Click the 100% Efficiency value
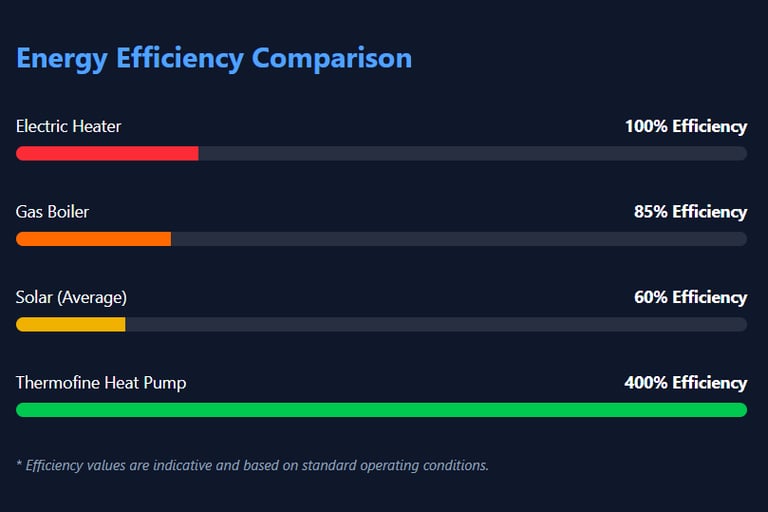 (x=685, y=126)
